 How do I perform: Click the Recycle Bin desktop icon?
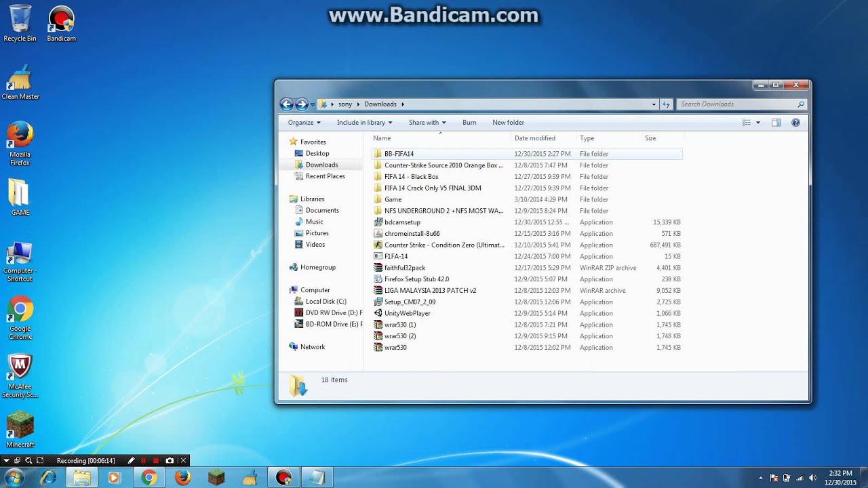point(20,24)
